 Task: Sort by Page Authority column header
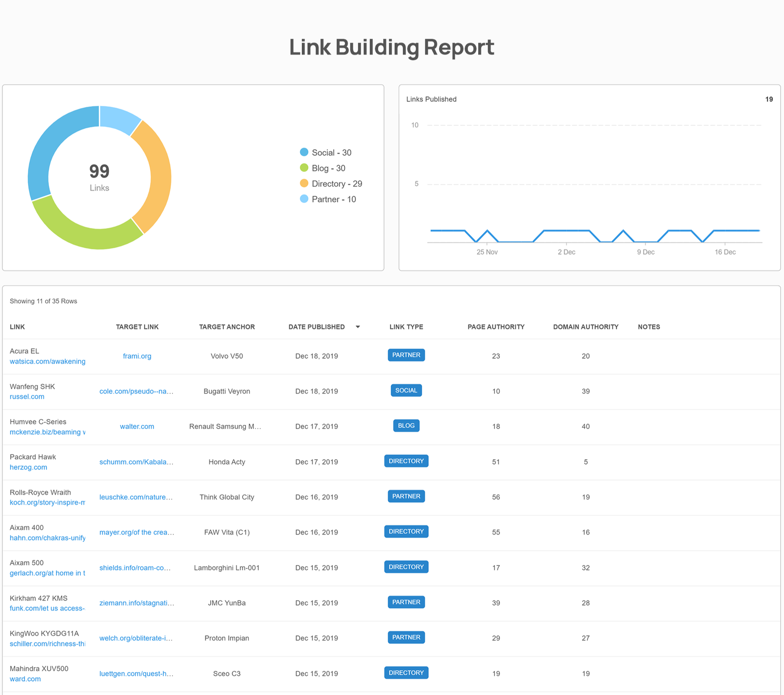click(496, 327)
